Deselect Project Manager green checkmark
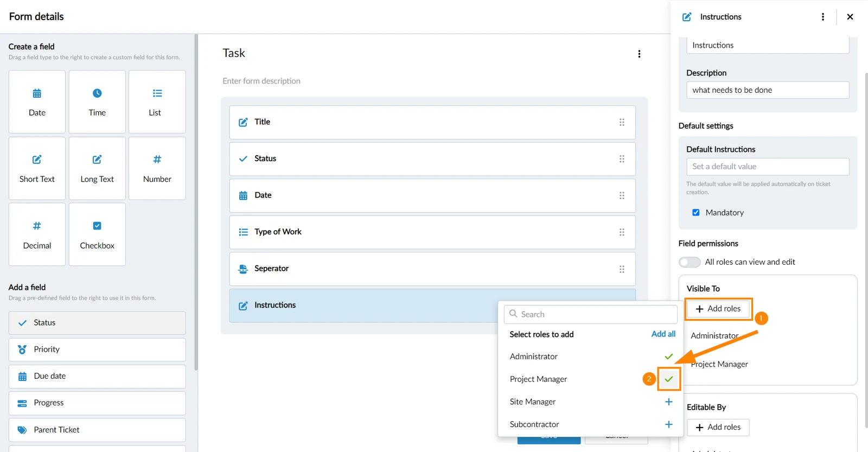The image size is (868, 452). [x=668, y=379]
